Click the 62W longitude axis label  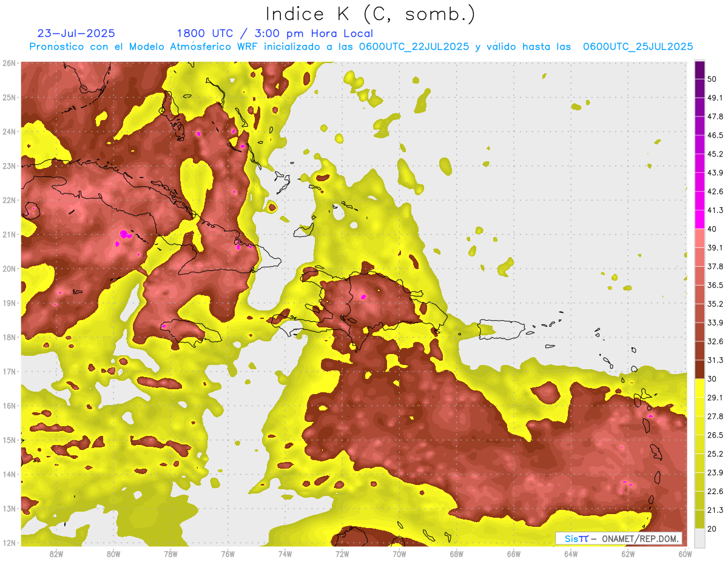click(x=628, y=554)
